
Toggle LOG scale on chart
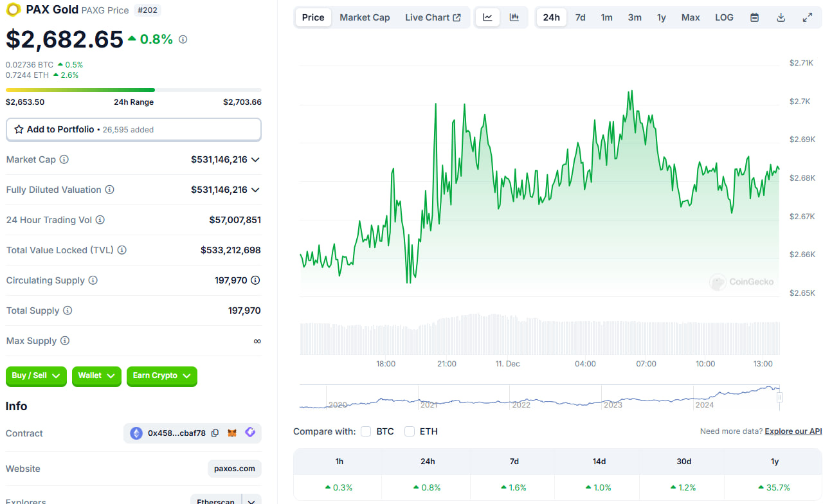coord(724,17)
